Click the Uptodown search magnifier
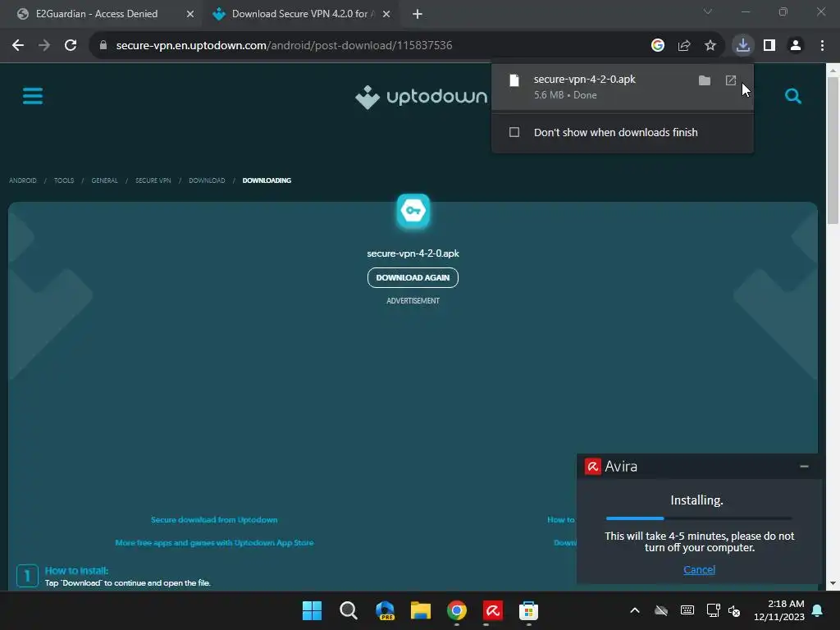840x630 pixels. 793,97
